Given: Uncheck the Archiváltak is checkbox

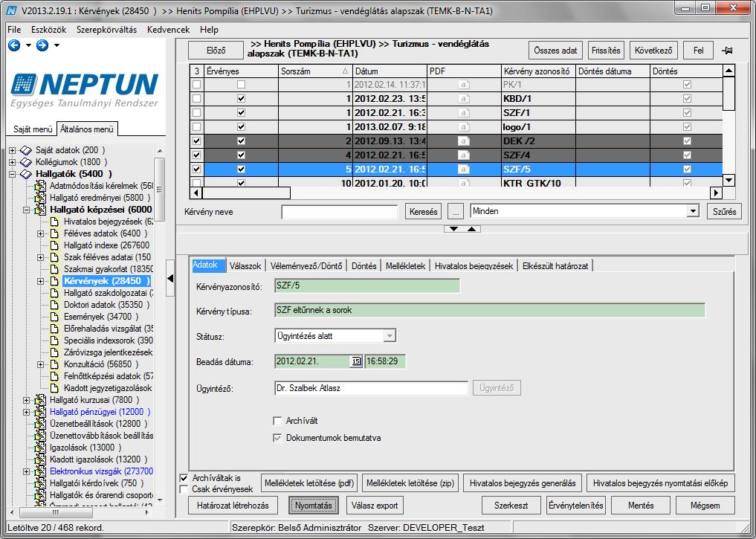Looking at the screenshot, I should 184,478.
